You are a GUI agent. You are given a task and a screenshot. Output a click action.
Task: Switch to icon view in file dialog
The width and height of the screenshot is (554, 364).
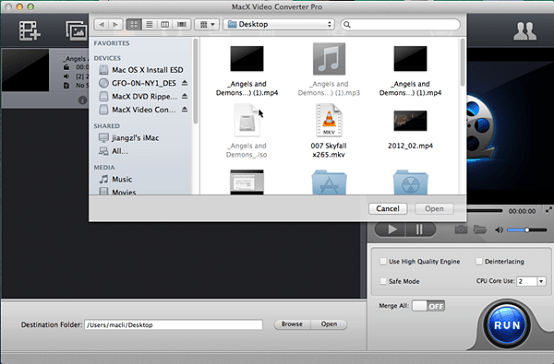[134, 24]
